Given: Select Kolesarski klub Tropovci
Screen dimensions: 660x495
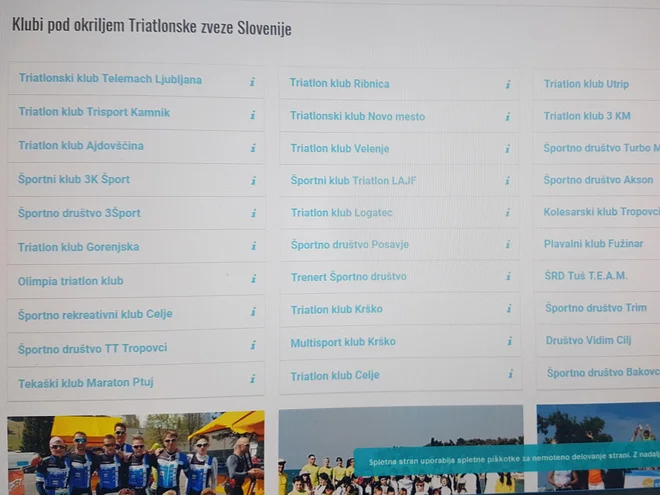Looking at the screenshot, I should 601,212.
